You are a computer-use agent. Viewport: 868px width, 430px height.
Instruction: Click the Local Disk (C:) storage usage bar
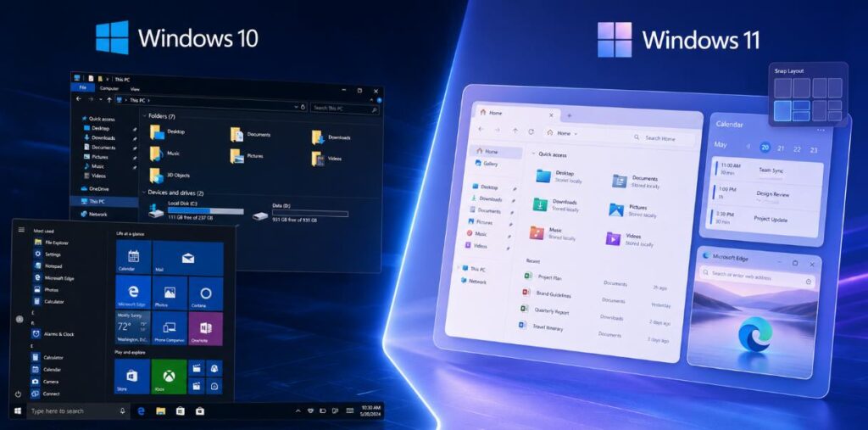(x=205, y=211)
